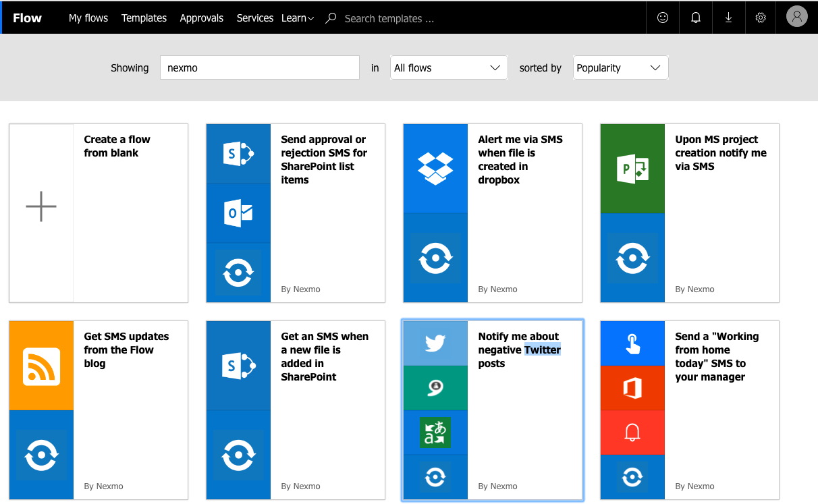
Task: Open the Popularity sort dropdown
Action: point(620,67)
